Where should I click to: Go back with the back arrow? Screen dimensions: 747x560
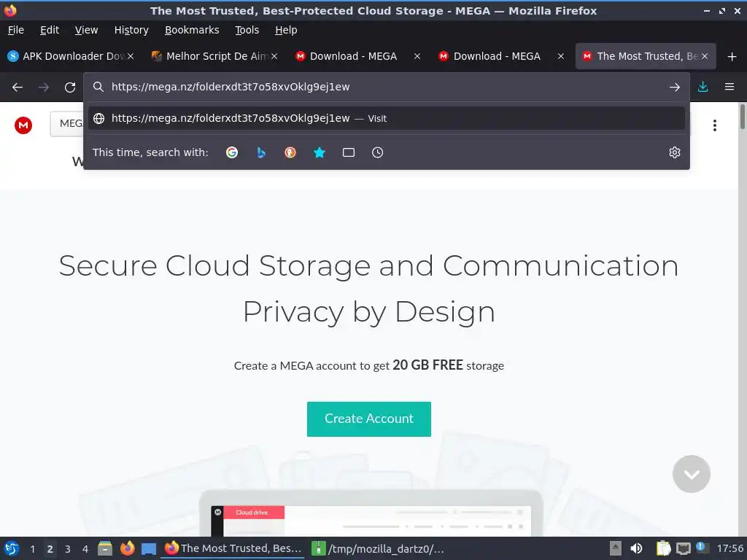coord(18,87)
